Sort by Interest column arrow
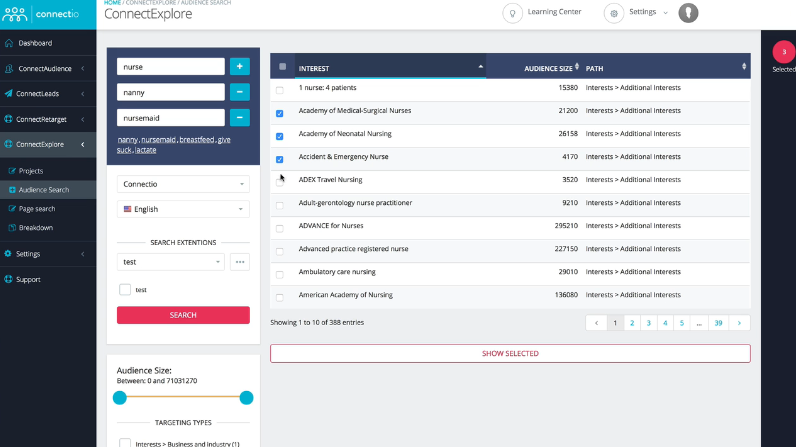The width and height of the screenshot is (796, 448). (x=480, y=67)
